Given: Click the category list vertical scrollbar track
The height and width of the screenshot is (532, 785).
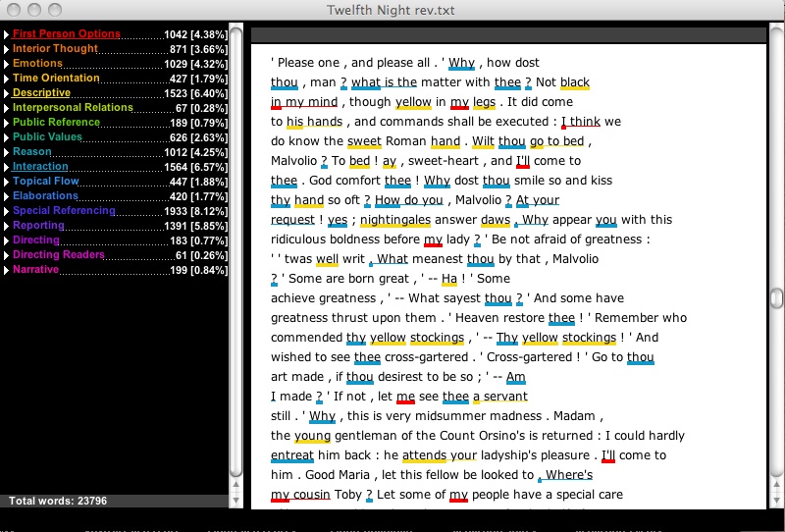Looking at the screenshot, I should coord(235,250).
